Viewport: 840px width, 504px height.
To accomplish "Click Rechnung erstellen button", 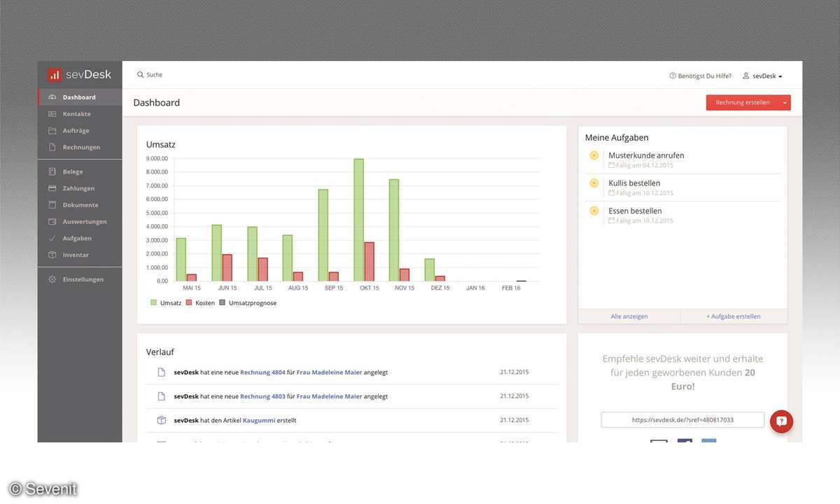I will [x=742, y=103].
